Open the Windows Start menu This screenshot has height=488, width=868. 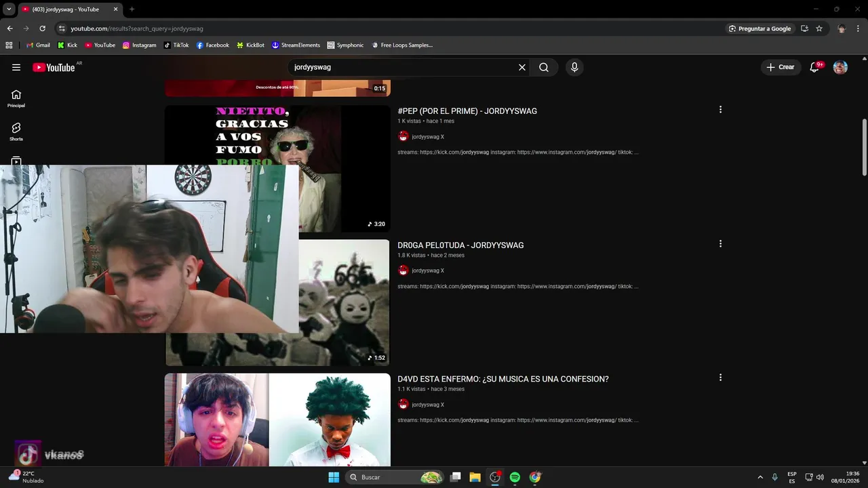pos(334,477)
